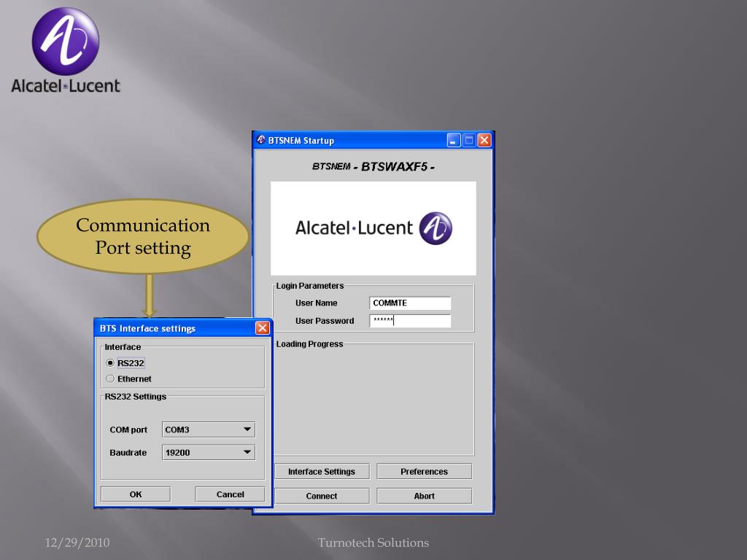The height and width of the screenshot is (560, 747).
Task: Click the 'Turnotech Solutions' footer text
Action: [373, 542]
